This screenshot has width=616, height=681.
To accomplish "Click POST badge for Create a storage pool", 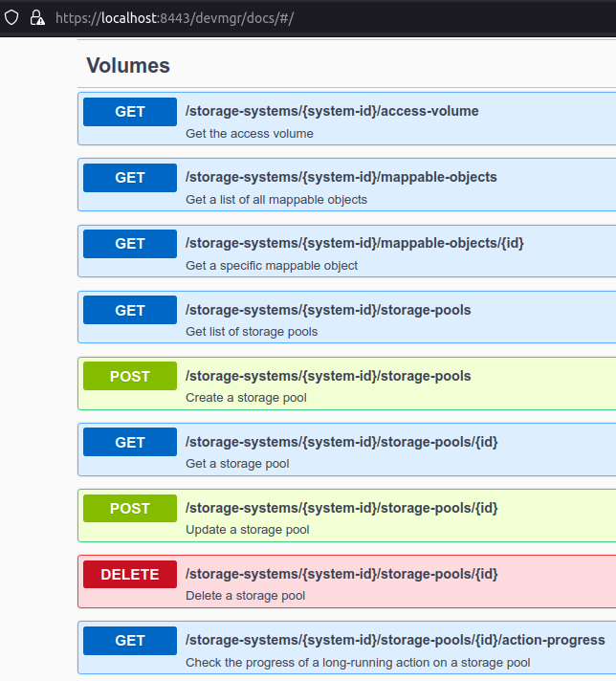I will [130, 376].
